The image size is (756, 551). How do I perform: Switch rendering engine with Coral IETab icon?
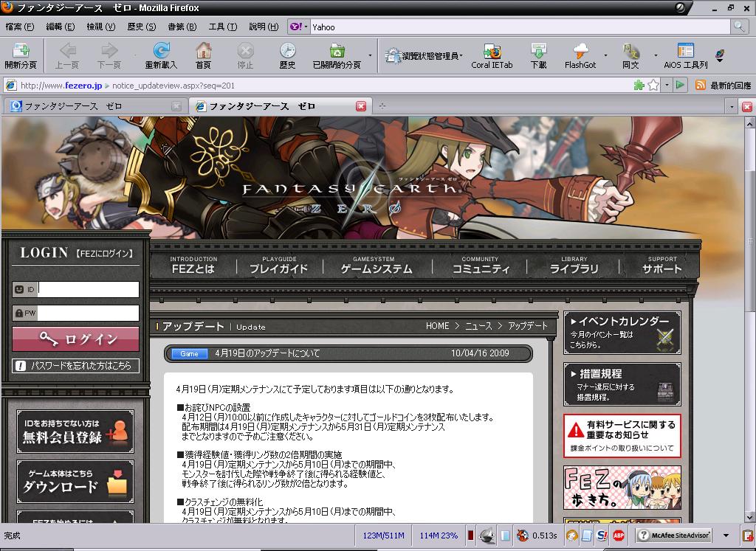pos(492,55)
